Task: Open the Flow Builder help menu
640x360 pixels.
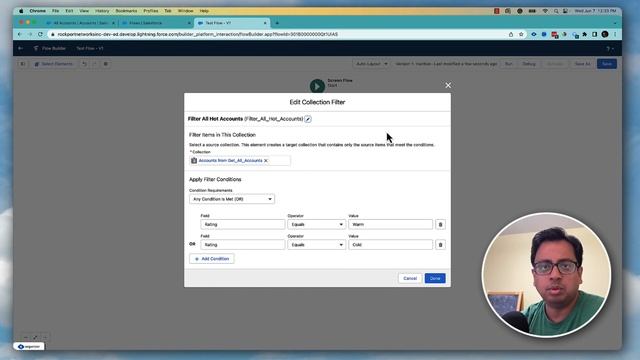Action: (609, 49)
